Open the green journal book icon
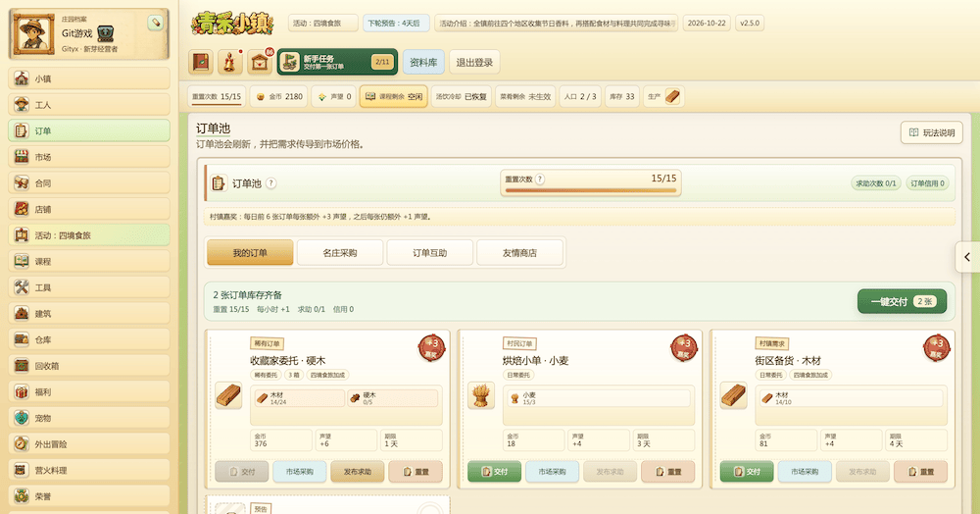This screenshot has width=980, height=514. coord(201,62)
